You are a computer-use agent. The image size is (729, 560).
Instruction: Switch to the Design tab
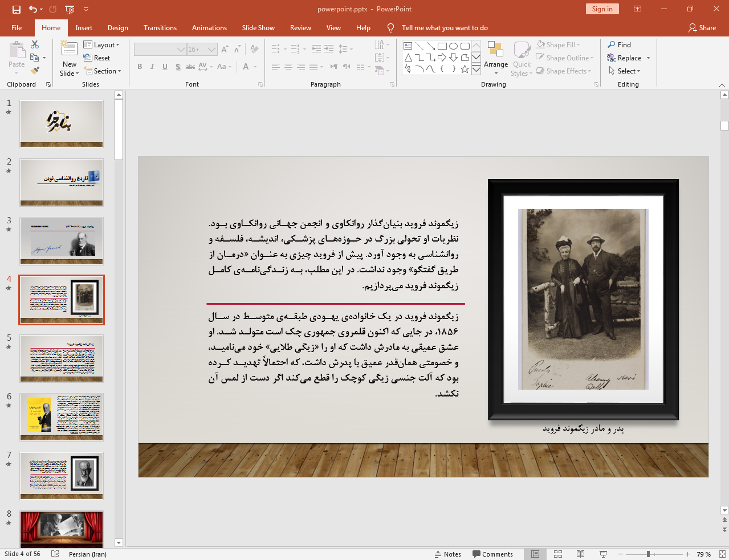click(117, 28)
